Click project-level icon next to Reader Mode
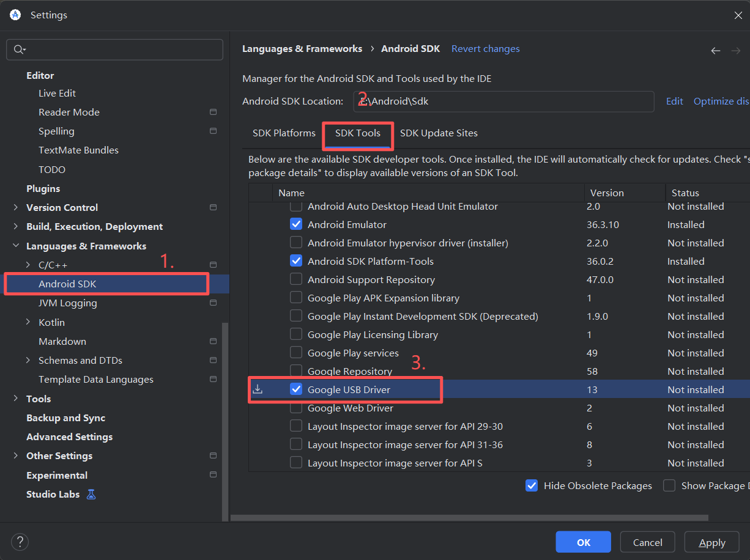This screenshot has height=560, width=750. coord(213,112)
